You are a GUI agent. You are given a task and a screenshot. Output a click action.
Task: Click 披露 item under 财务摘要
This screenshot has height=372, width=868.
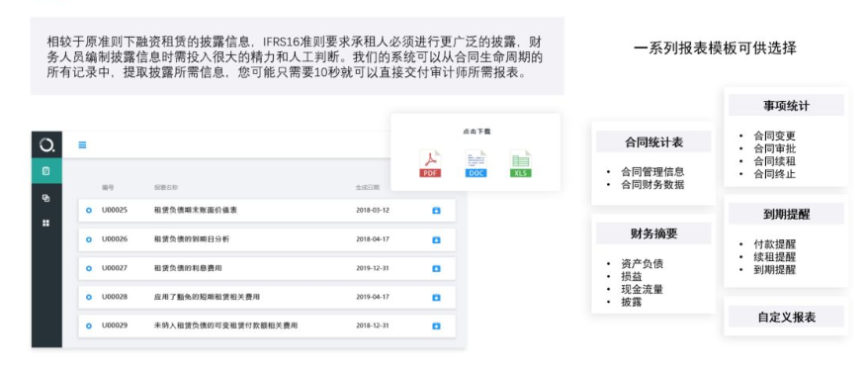click(x=632, y=302)
